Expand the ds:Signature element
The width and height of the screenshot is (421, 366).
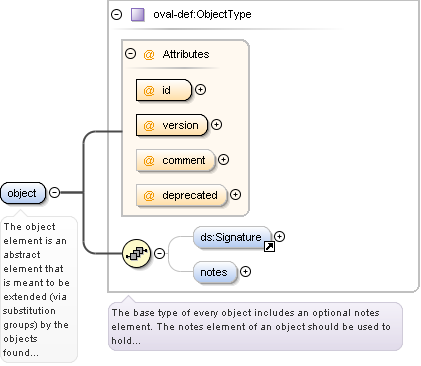279,237
